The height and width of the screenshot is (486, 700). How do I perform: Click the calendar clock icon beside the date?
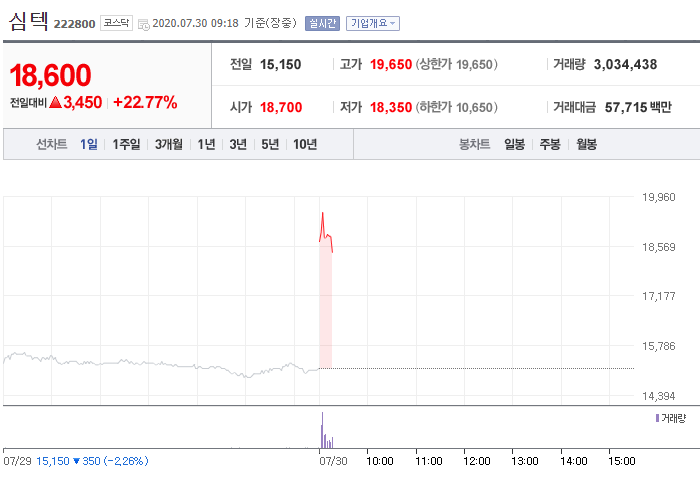point(144,25)
